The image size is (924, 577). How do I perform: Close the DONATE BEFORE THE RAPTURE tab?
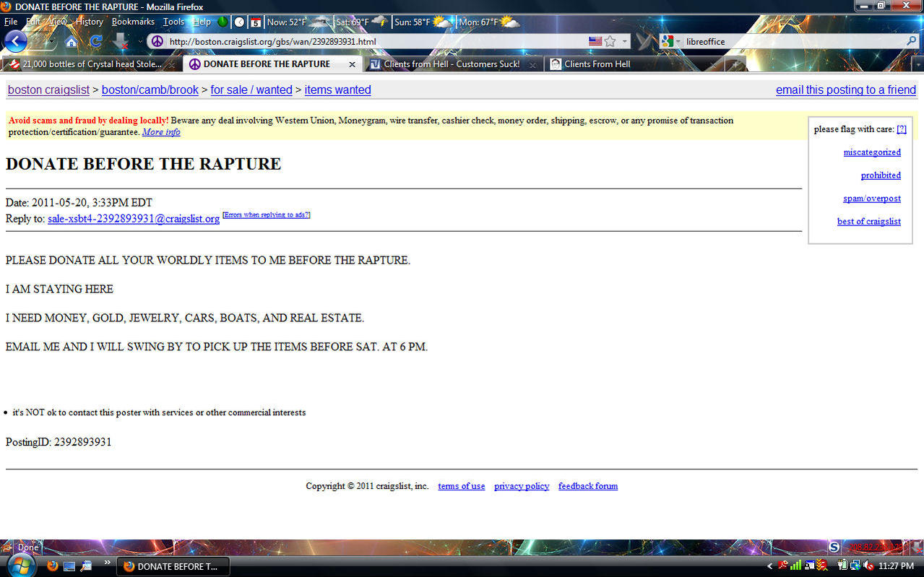(352, 64)
